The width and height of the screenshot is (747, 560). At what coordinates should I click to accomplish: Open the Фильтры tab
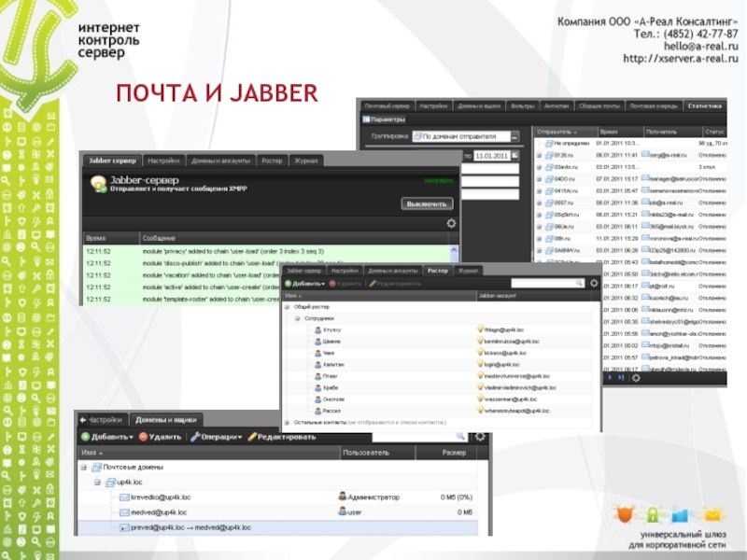pos(523,106)
